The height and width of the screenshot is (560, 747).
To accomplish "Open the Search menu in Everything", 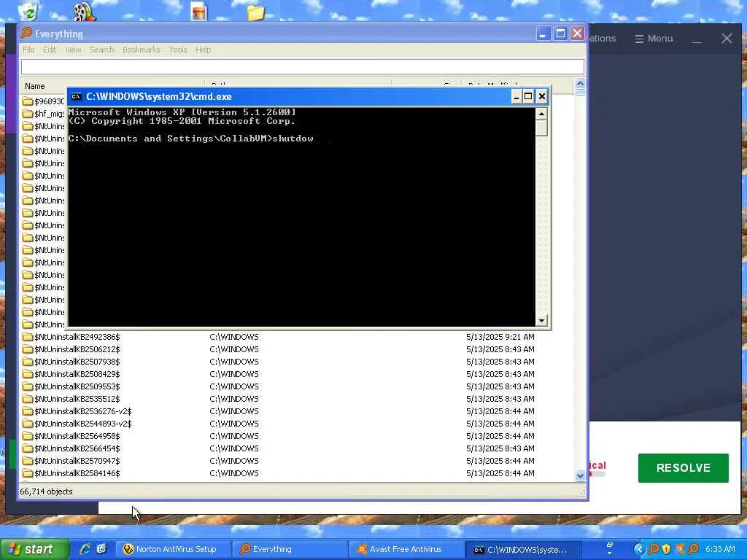I will pyautogui.click(x=101, y=50).
